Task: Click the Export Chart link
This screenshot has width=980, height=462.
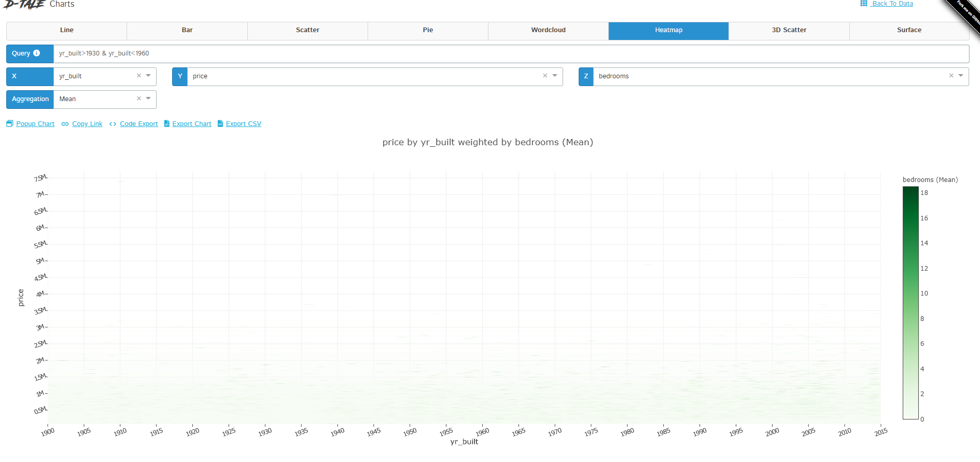Action: [192, 124]
